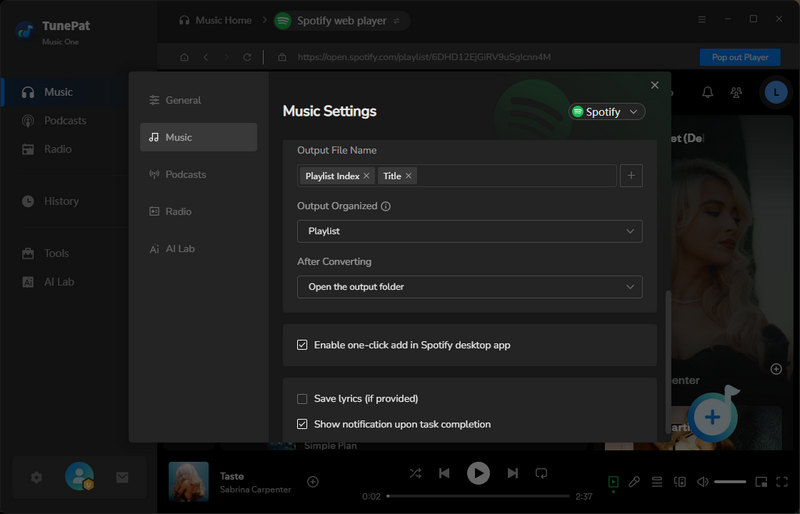Open Spotify profile avatar L
Screen dimensions: 800x514
tap(776, 92)
